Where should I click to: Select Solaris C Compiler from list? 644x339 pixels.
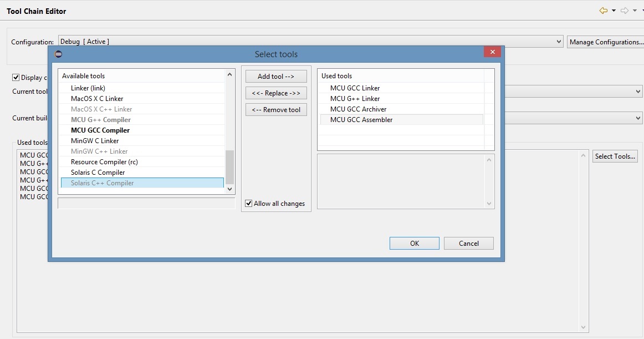(x=98, y=173)
